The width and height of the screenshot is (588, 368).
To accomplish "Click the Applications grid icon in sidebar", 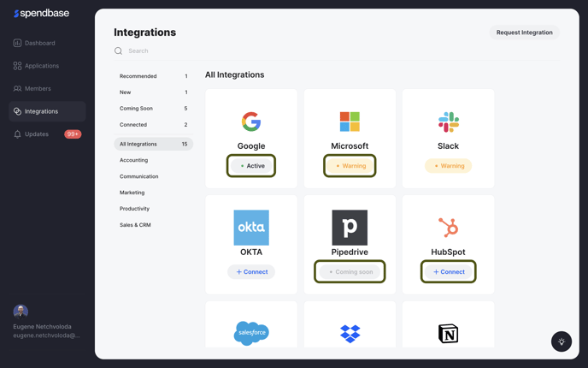I will 17,66.
